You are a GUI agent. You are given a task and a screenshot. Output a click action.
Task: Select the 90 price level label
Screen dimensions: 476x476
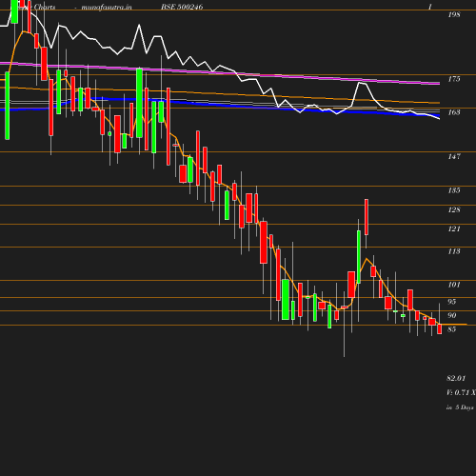pyautogui.click(x=452, y=315)
